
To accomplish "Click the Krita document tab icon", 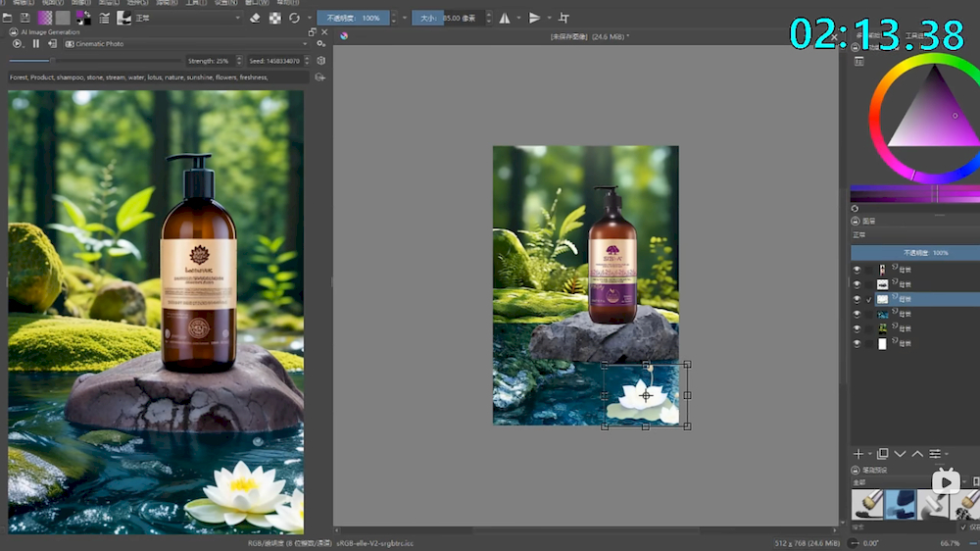I will (x=344, y=36).
